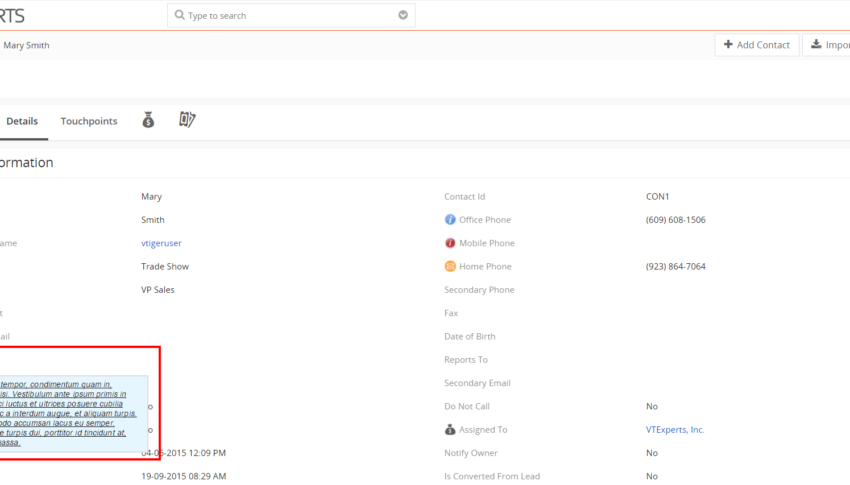
Task: Open the money bag tab icon
Action: (x=148, y=120)
